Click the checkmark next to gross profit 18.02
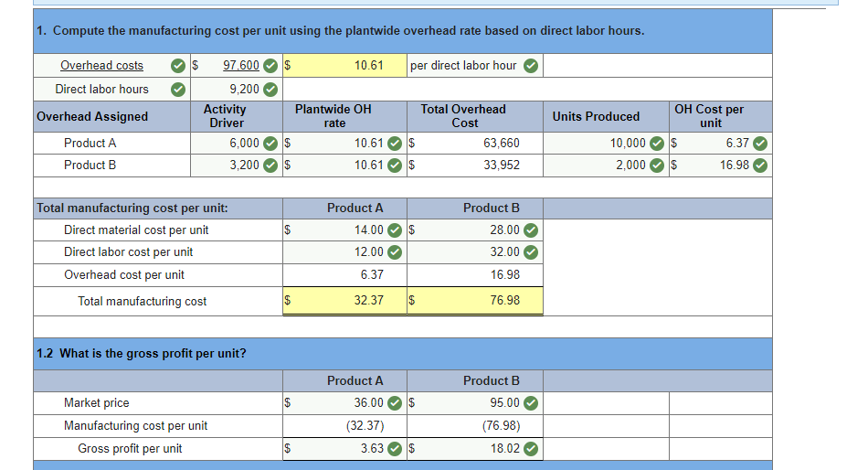 (531, 448)
